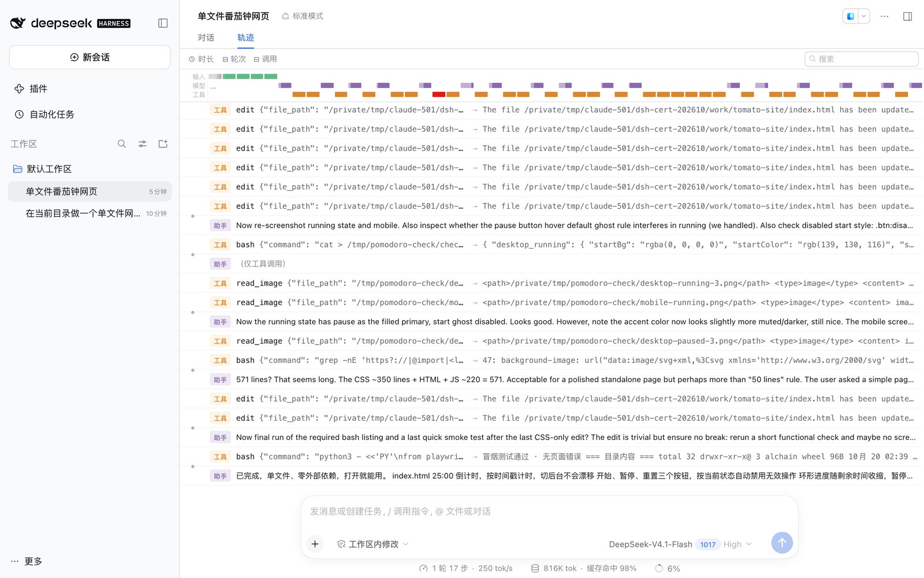
Task: Add a new workspace folder icon
Action: click(163, 144)
